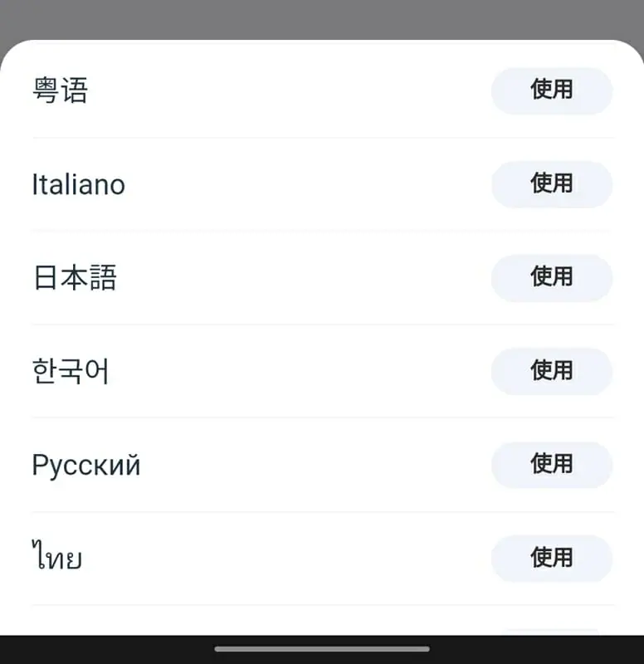Viewport: 644px width, 664px height.
Task: Tap the gesture navigation handle pill
Action: [x=322, y=649]
